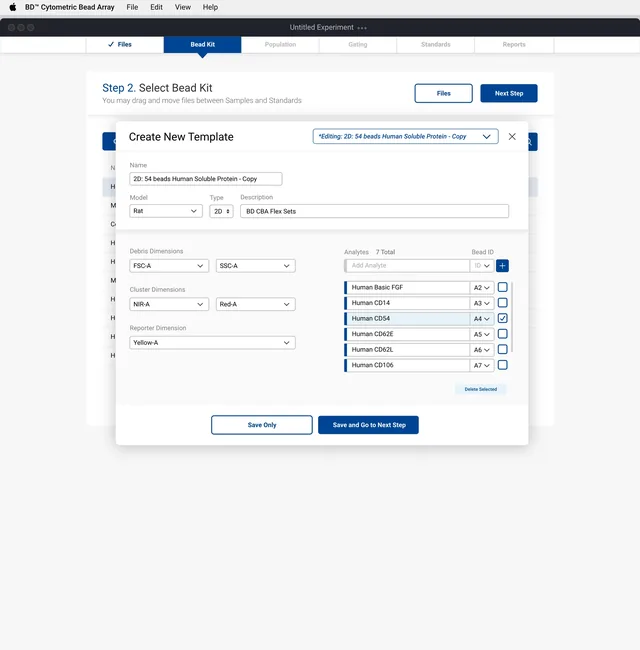Check the Human CD106 checkbox
This screenshot has height=650, width=640.
click(502, 365)
